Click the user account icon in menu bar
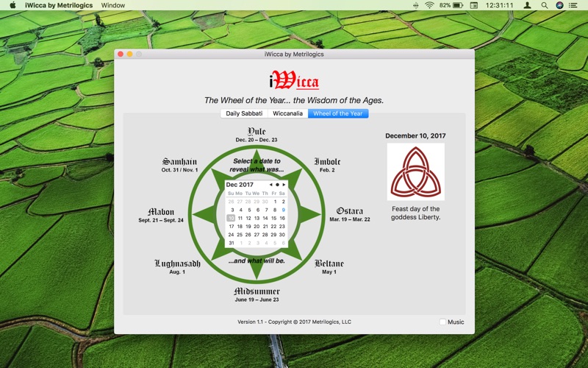Image resolution: width=588 pixels, height=368 pixels. pos(527,5)
